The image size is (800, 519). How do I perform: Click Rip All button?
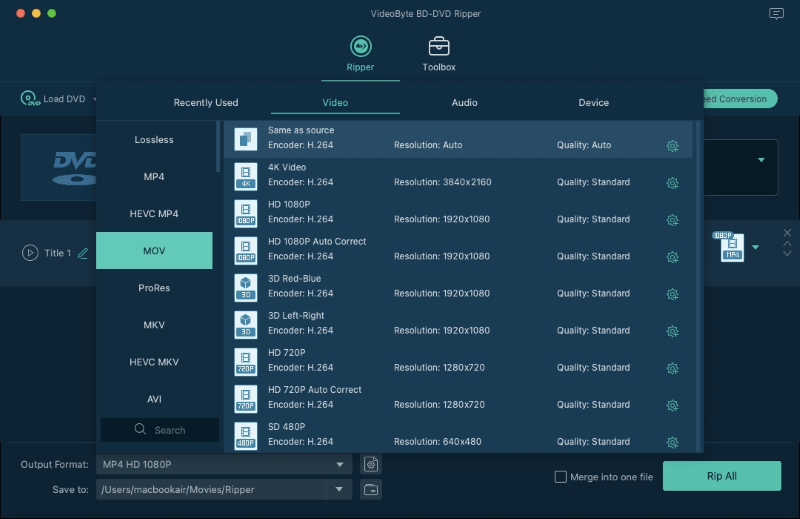point(722,476)
